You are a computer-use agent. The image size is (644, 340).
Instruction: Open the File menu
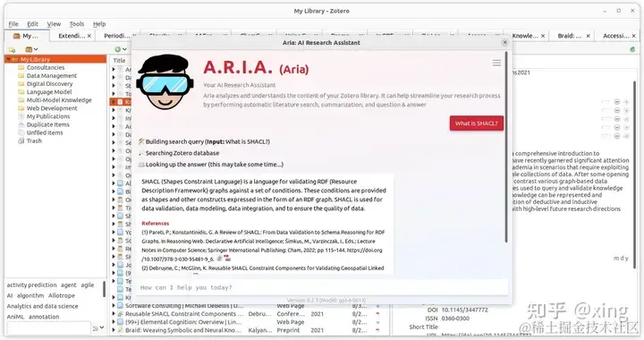point(13,24)
